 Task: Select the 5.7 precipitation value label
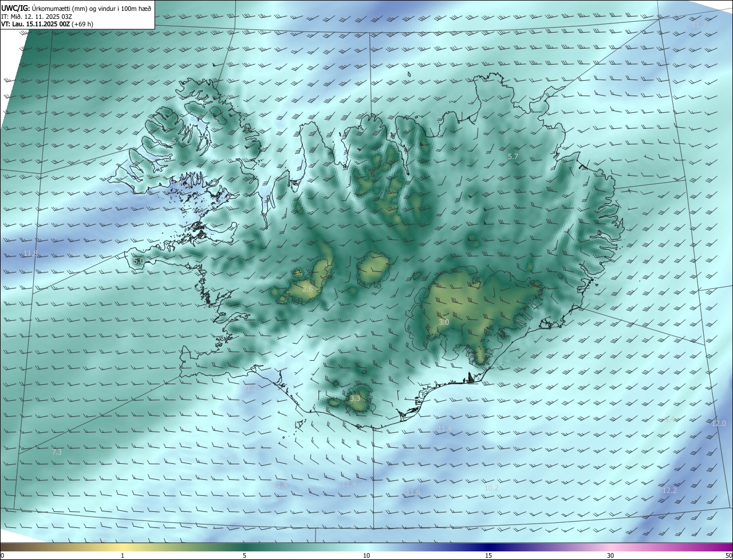coord(513,156)
